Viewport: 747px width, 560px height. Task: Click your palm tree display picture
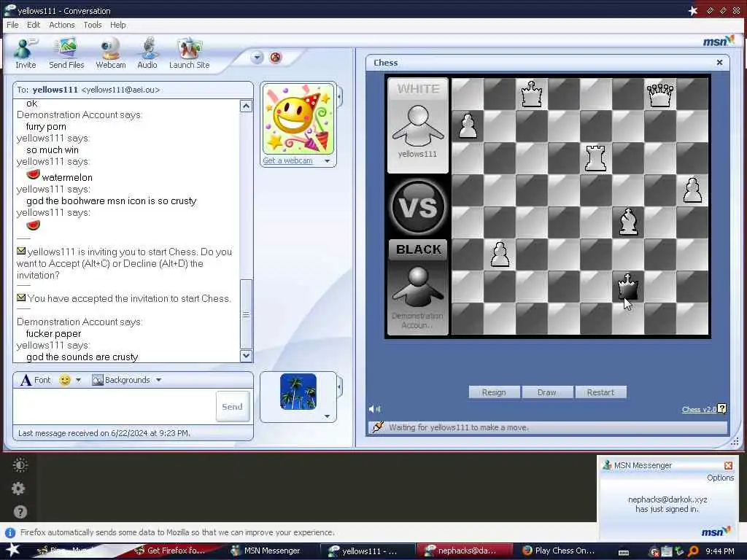pyautogui.click(x=298, y=392)
